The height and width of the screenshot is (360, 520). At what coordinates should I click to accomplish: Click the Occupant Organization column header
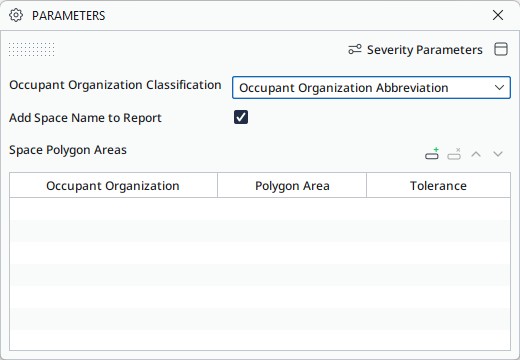pos(113,185)
